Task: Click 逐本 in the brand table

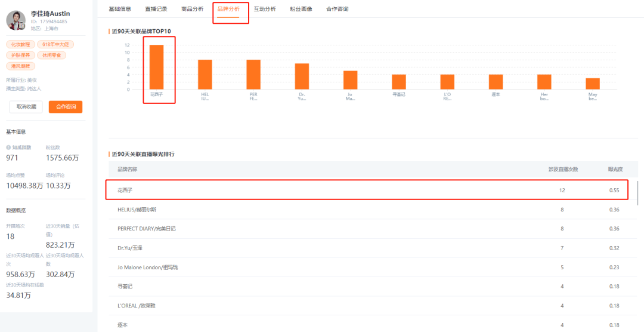Action: point(122,325)
